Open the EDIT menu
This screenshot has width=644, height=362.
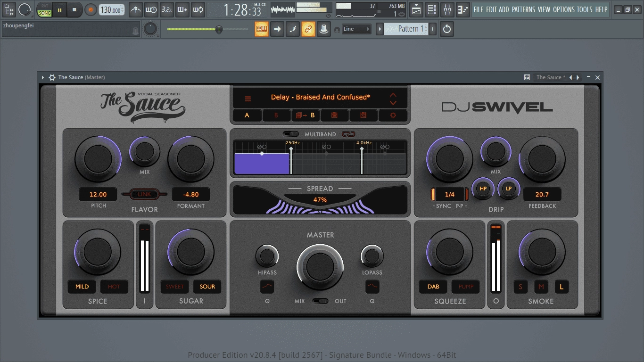491,9
